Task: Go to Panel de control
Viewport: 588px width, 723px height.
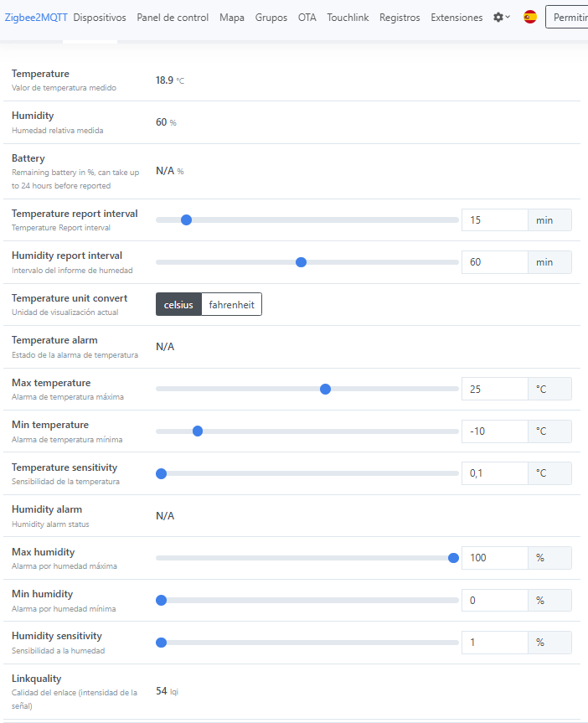Action: point(173,17)
